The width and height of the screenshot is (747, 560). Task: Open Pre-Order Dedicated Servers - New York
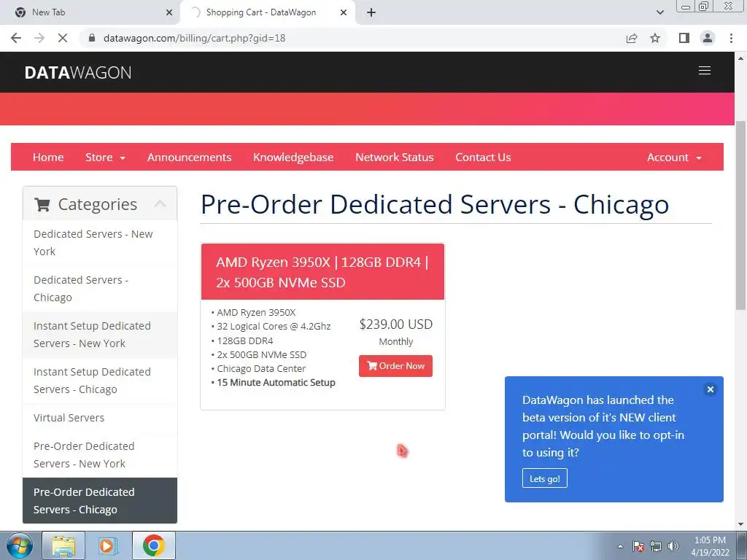pyautogui.click(x=99, y=455)
